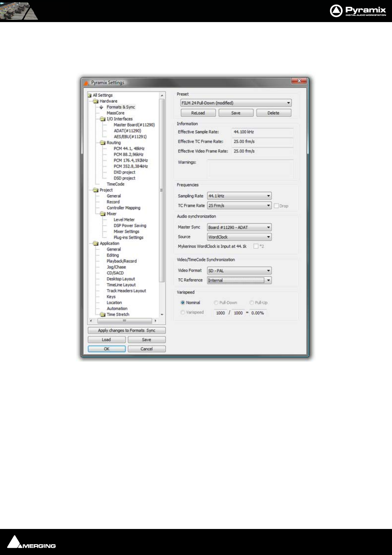Select MassCore in the settings tree
The width and height of the screenshot is (392, 555).
pos(115,113)
